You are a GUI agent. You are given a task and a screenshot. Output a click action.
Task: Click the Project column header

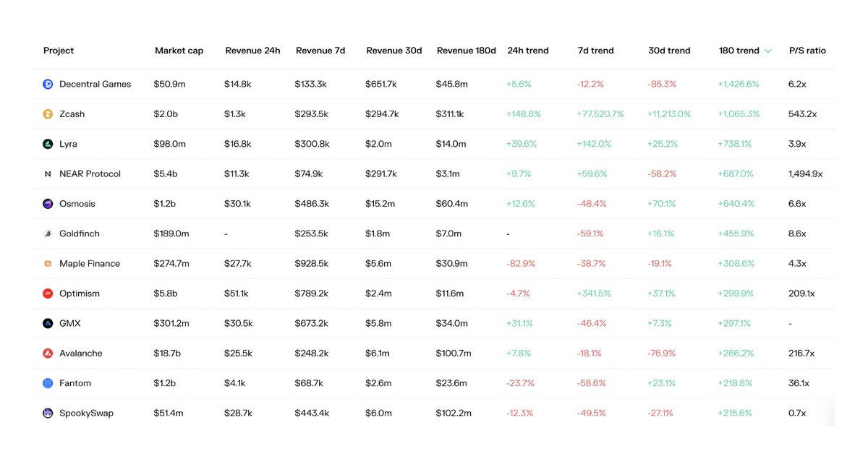pos(59,51)
